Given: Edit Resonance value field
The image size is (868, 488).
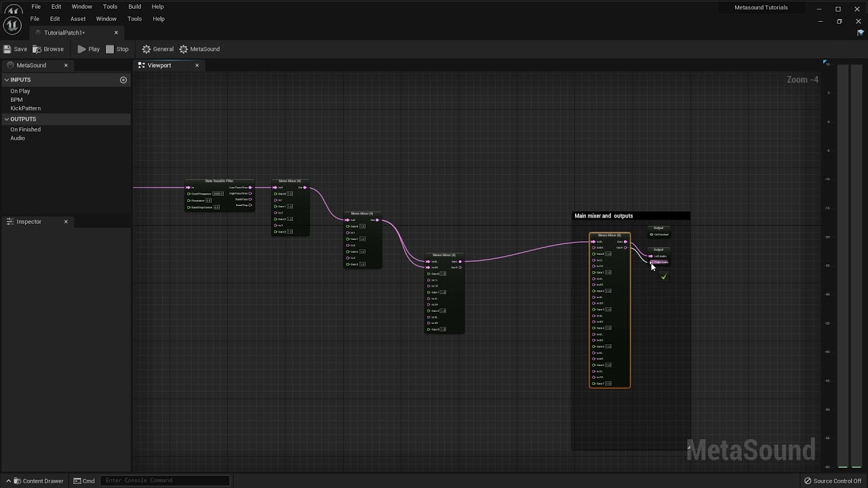Looking at the screenshot, I should point(209,201).
